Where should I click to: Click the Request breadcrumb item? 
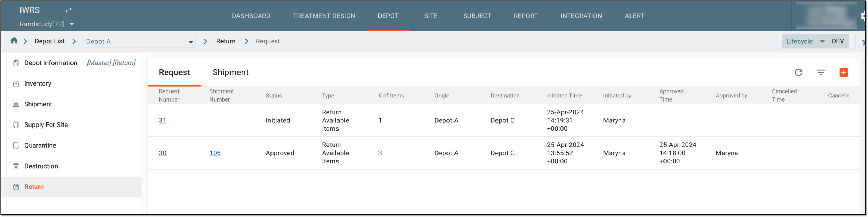pos(268,41)
